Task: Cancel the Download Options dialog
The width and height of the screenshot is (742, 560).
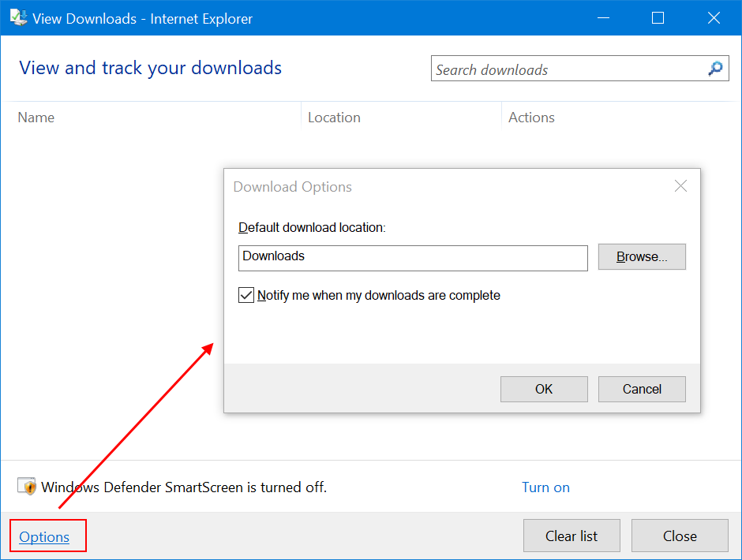Action: click(642, 389)
